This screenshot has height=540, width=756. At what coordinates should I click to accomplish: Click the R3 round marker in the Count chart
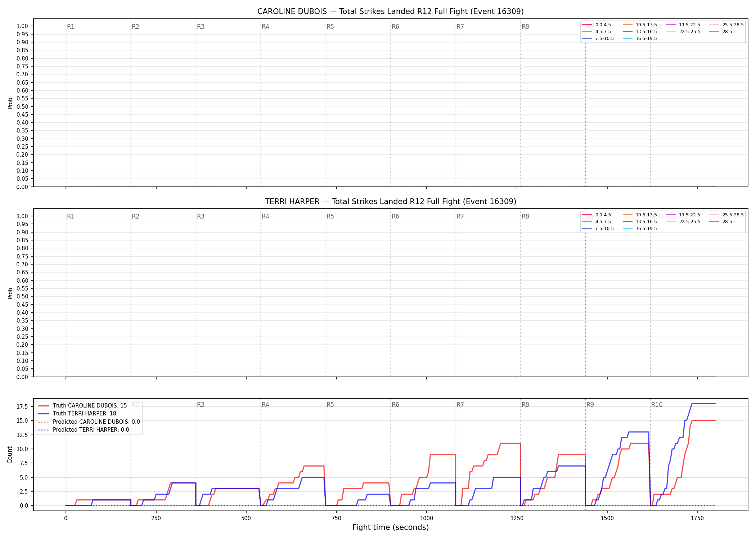pos(201,405)
